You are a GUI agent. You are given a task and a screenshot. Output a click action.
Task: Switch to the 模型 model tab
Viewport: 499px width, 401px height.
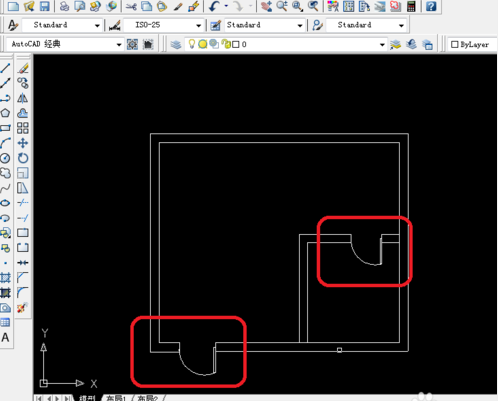coord(87,398)
